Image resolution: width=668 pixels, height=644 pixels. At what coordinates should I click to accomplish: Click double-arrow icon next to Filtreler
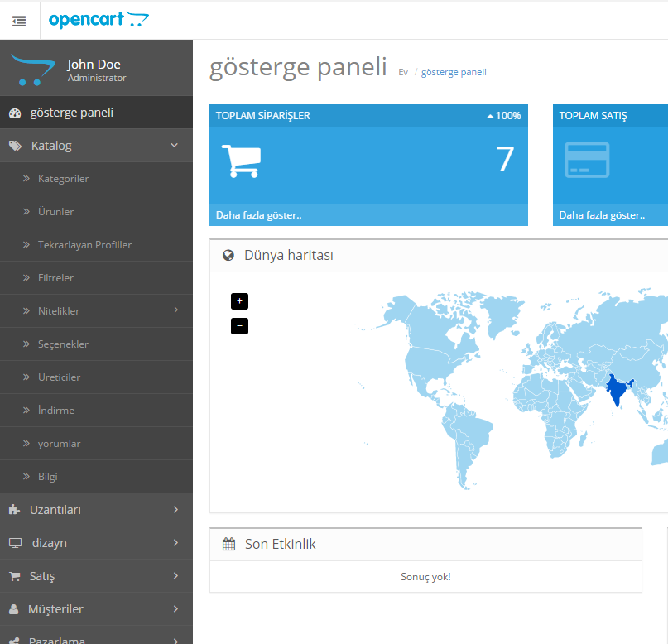26,277
